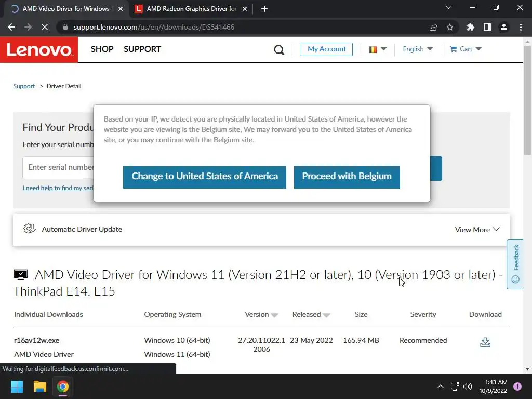Show hidden system tray icons
Viewport: 532px width, 399px height.
(441, 387)
